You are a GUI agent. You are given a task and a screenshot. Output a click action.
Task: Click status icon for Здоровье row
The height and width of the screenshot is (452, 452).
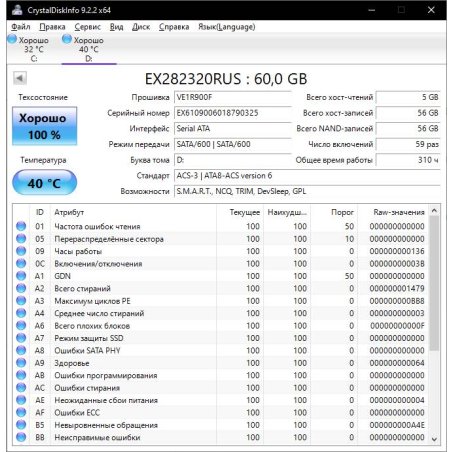tap(21, 363)
